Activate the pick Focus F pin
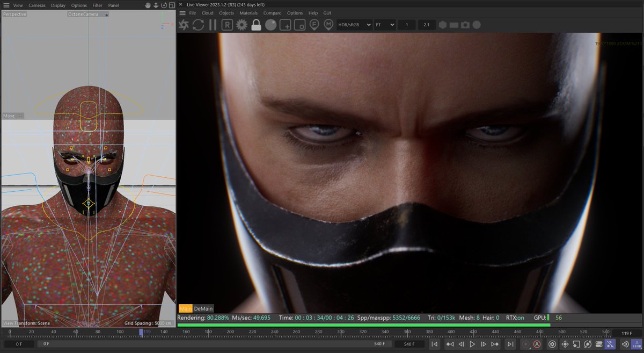644x353 pixels. [x=314, y=25]
